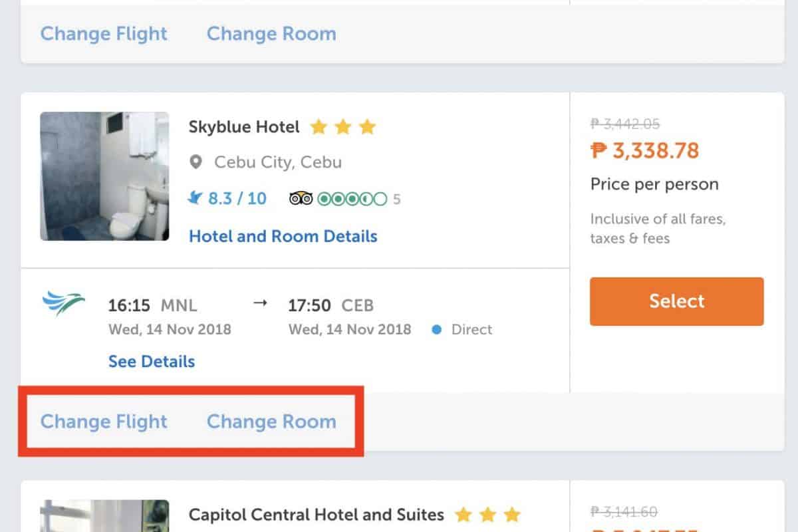Viewport: 798px width, 532px height.
Task: Click the airline logo beside 16:15 MNL
Action: coord(64,303)
